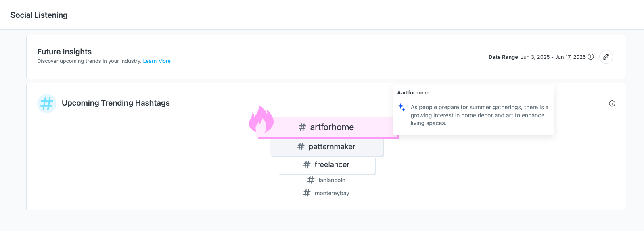Viewport: 644px width, 231px height.
Task: Pick the lanlancoin hashtag label
Action: tap(332, 180)
